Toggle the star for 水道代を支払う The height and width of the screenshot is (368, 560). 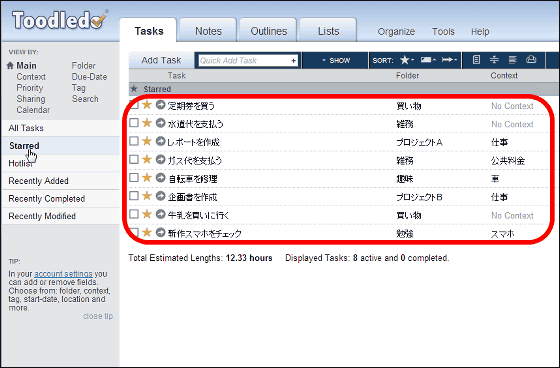click(147, 123)
